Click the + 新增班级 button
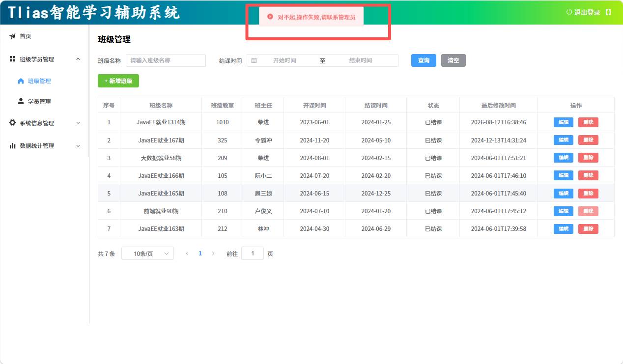Viewport: 623px width, 364px height. [x=118, y=81]
